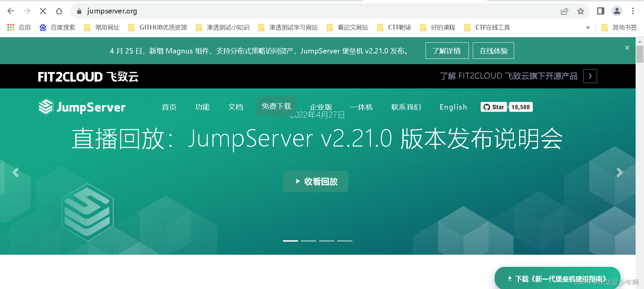Expand the 常用网址 bookmark folder
Image resolution: width=644 pixels, height=289 pixels.
[x=102, y=28]
